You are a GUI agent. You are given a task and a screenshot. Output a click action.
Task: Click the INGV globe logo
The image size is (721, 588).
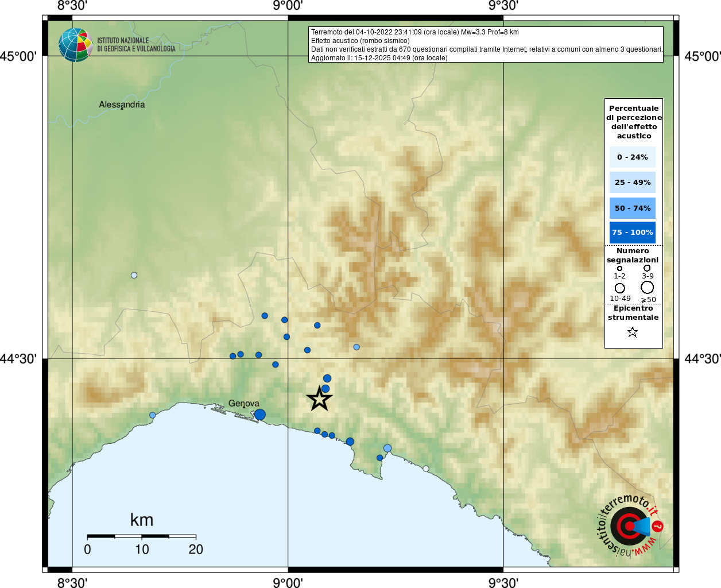coord(75,45)
